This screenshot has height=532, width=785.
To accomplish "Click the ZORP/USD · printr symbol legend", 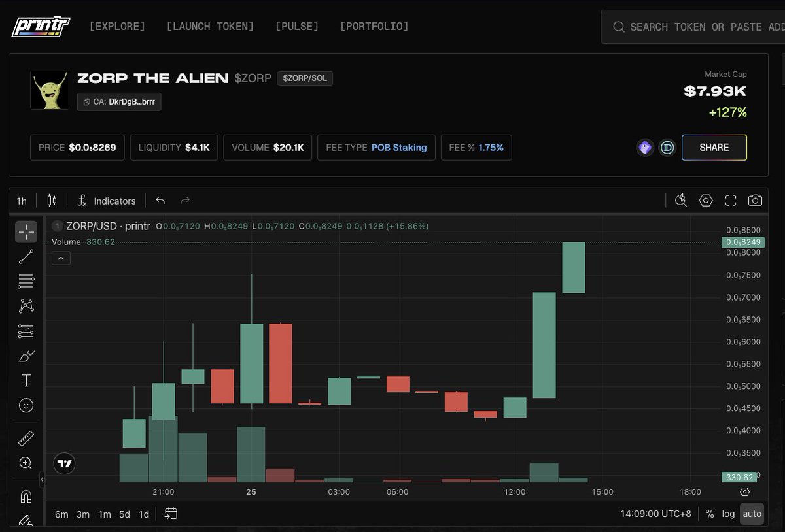I will [108, 226].
